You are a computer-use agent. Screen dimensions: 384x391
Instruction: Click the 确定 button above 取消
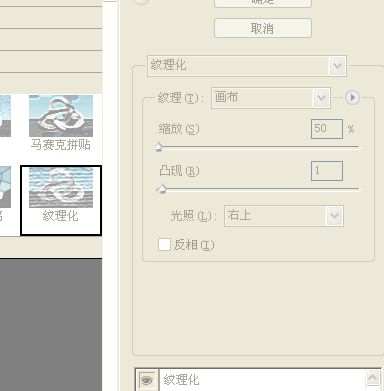pyautogui.click(x=263, y=3)
